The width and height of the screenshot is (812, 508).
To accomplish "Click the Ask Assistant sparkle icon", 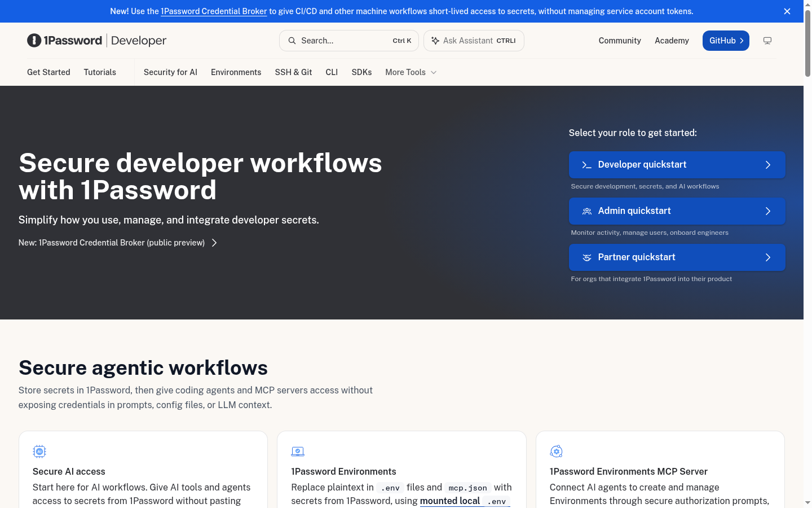I will click(435, 41).
